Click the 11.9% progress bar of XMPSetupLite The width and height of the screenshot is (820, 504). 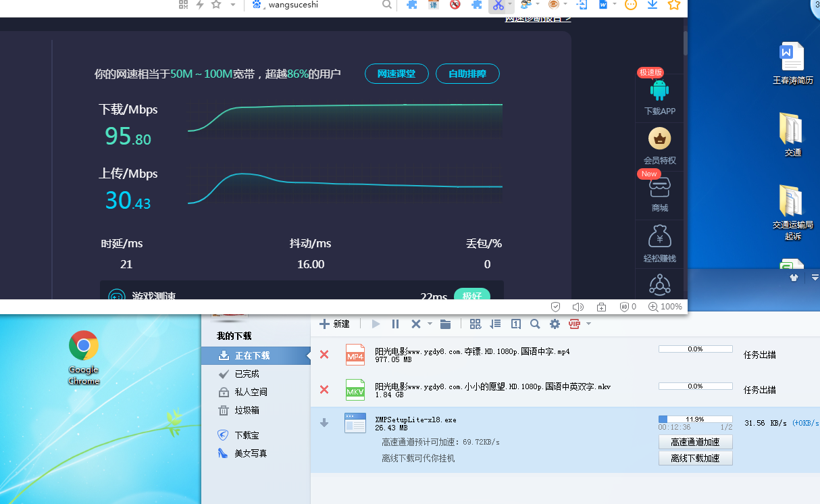pos(695,419)
